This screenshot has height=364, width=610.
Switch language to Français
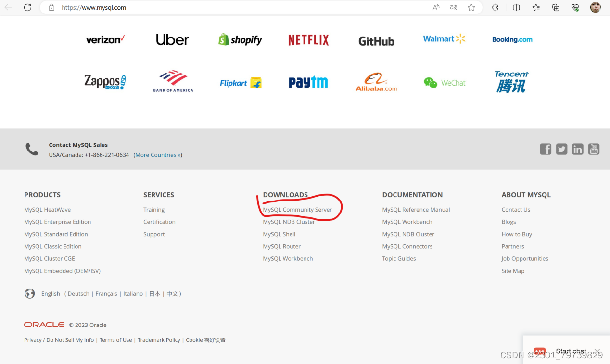tap(106, 293)
